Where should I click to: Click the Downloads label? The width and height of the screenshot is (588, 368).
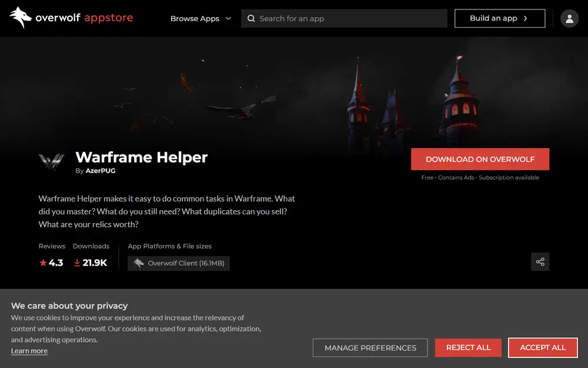(x=91, y=246)
